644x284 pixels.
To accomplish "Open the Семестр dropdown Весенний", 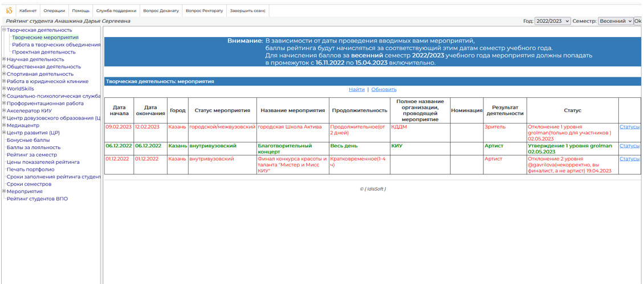I will (616, 21).
